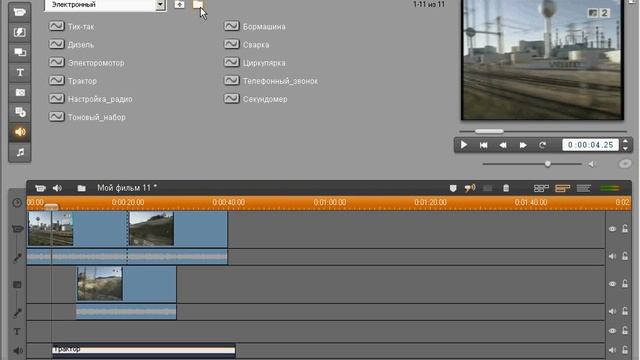This screenshot has height=360, width=640.
Task: Mute the overlay audio track
Action: [x=612, y=311]
